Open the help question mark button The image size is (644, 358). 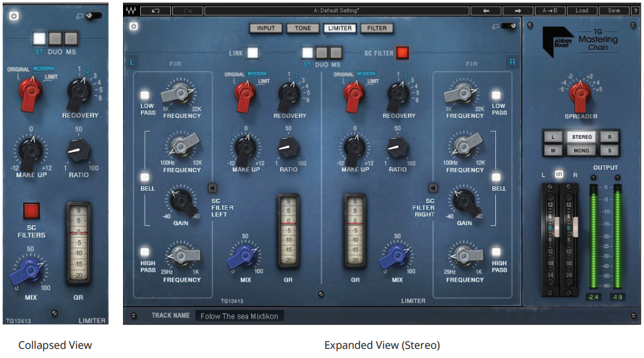636,11
